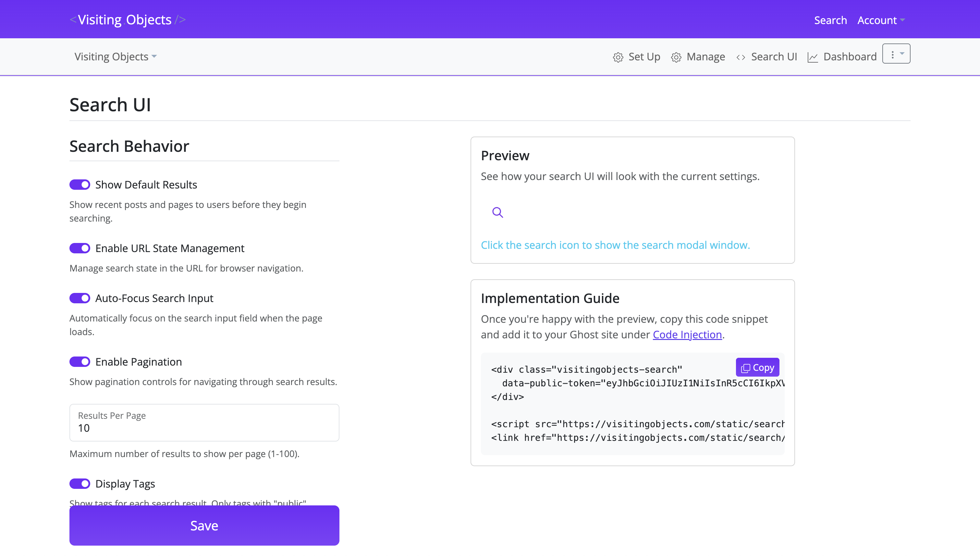The height and width of the screenshot is (556, 980).
Task: Open the Dashboard chart icon
Action: (x=813, y=56)
